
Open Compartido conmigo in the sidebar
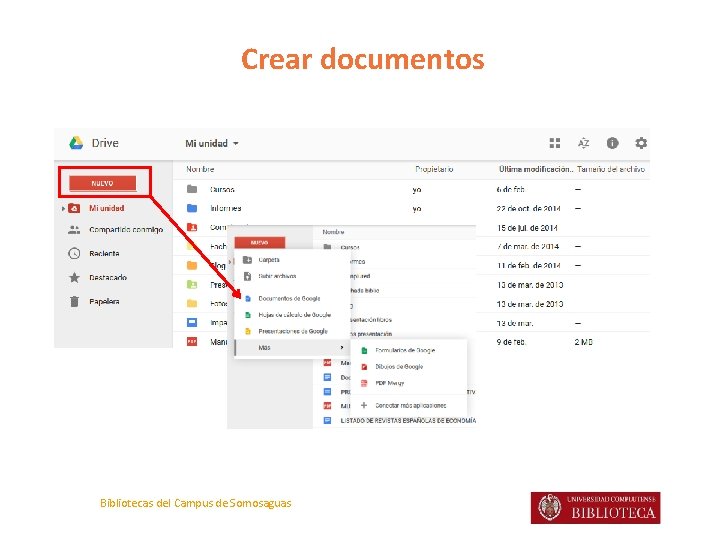126,230
